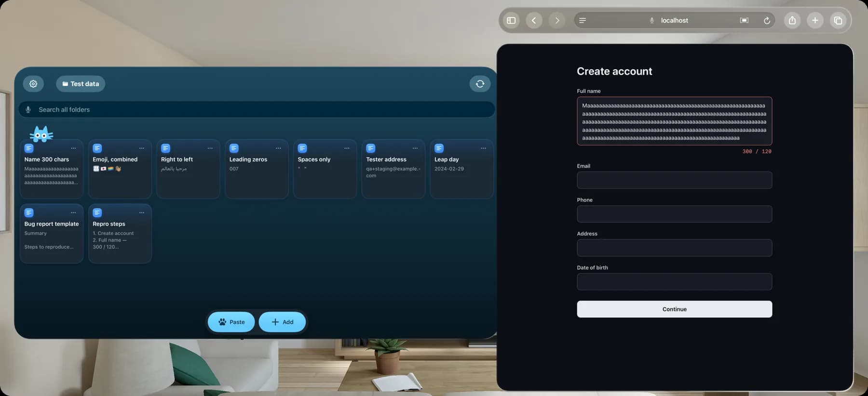Open more options for Spaces only card

click(347, 148)
